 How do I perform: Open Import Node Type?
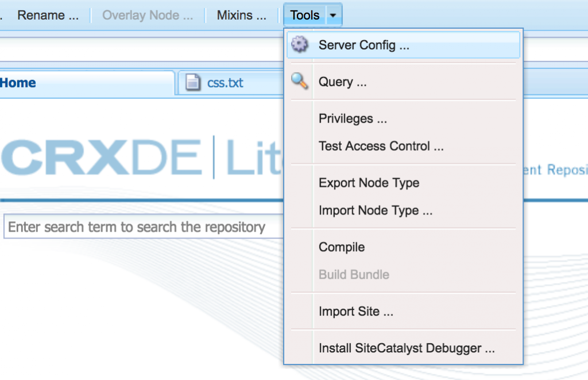click(376, 210)
